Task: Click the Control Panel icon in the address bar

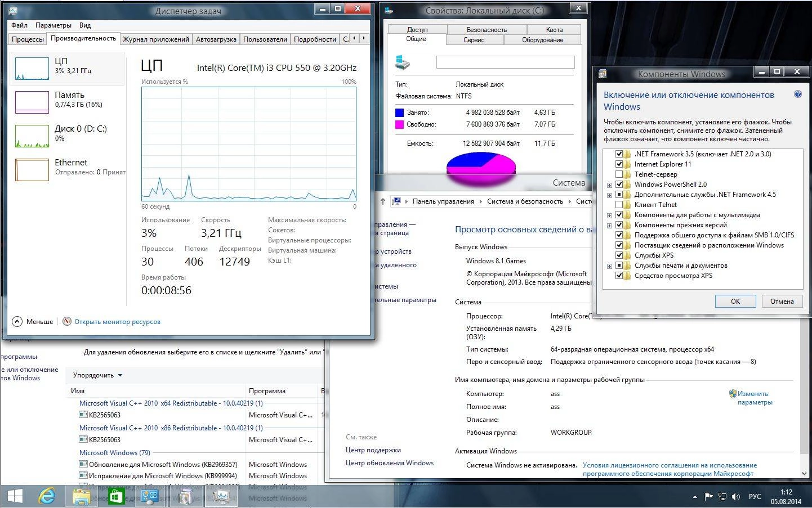Action: click(396, 201)
